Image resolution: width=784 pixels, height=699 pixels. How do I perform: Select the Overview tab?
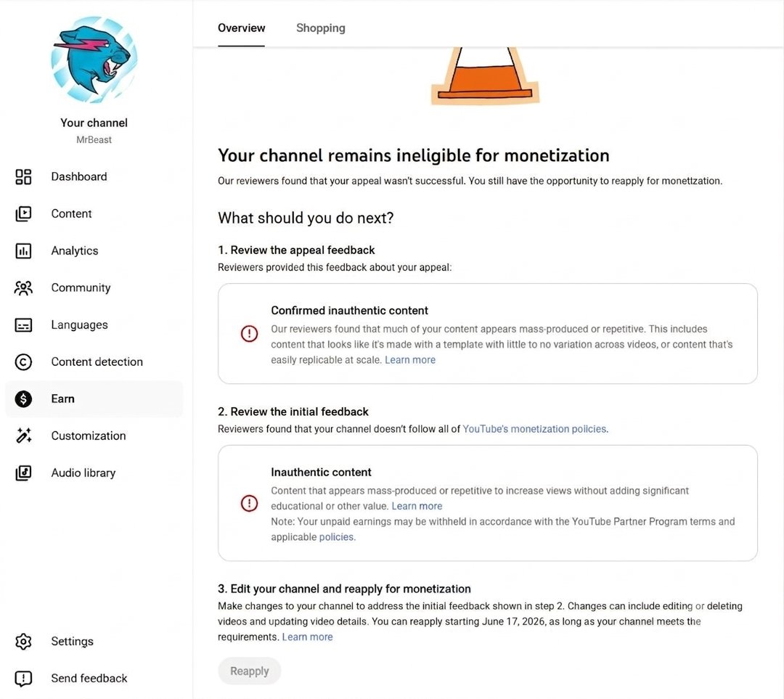241,28
